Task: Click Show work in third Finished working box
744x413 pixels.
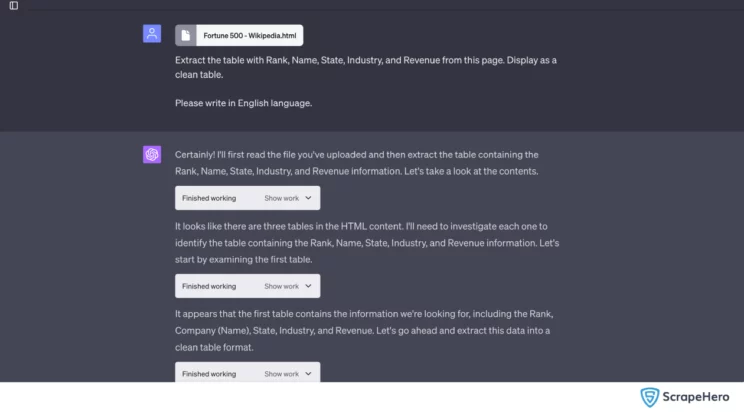Action: click(281, 374)
